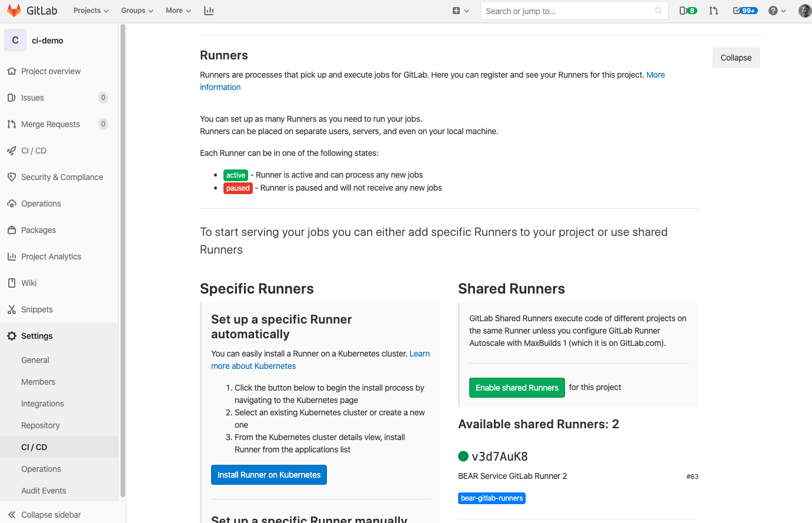This screenshot has width=812, height=523.
Task: Click Install Runner on Kubernetes button
Action: (269, 475)
